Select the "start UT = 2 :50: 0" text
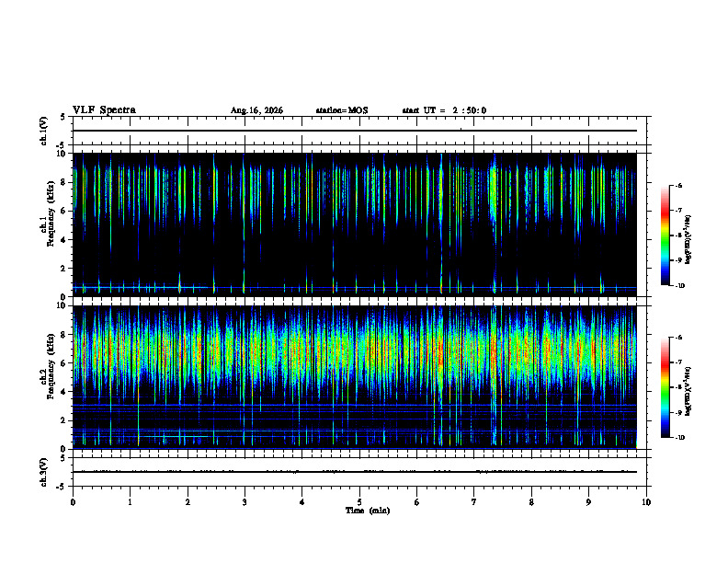The height and width of the screenshot is (563, 728). click(444, 110)
